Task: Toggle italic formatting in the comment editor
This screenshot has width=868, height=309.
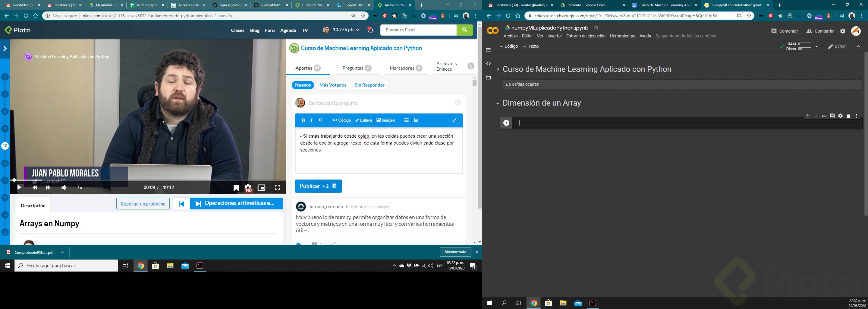Action: [312, 120]
